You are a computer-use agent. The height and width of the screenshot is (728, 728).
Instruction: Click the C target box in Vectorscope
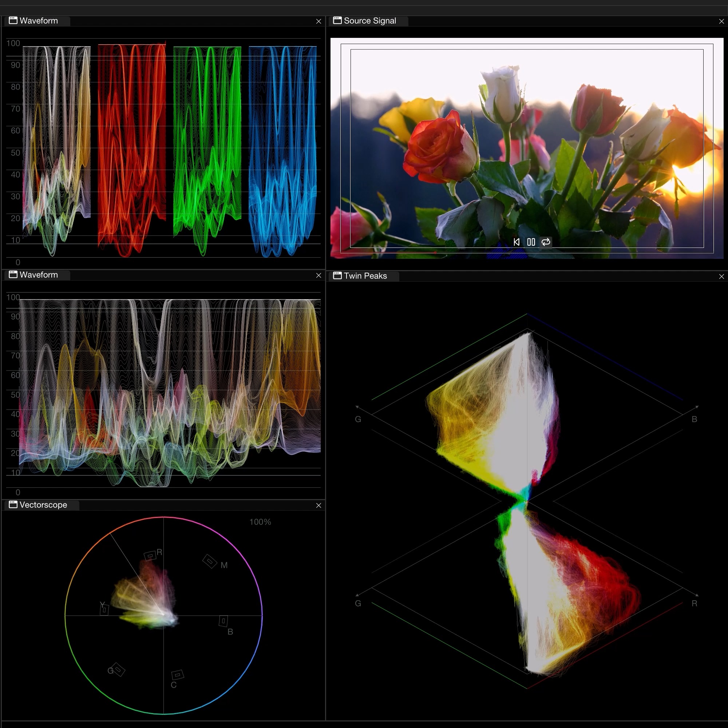point(178,674)
